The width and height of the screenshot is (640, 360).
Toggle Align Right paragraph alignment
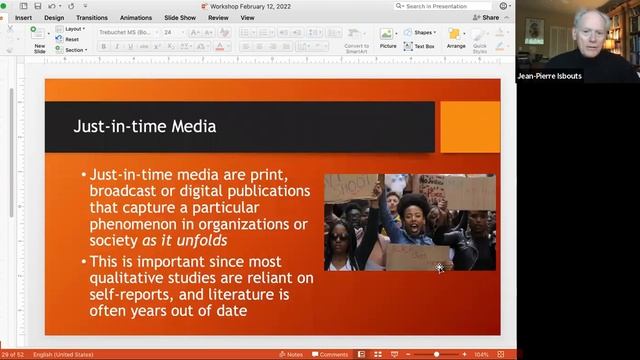pos(273,47)
